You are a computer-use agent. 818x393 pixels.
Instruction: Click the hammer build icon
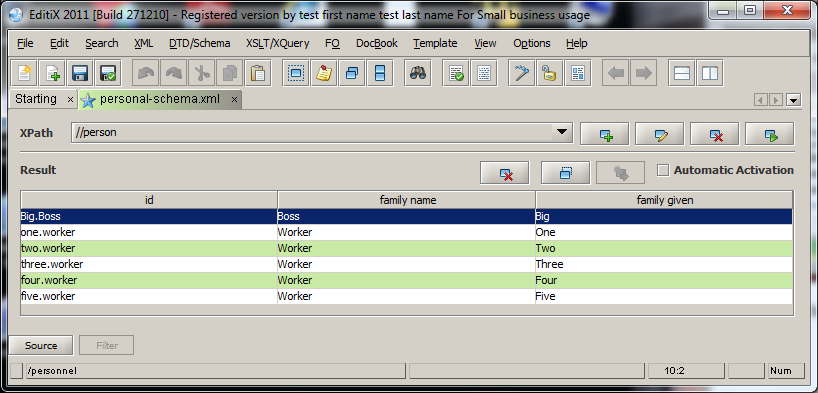click(x=522, y=73)
